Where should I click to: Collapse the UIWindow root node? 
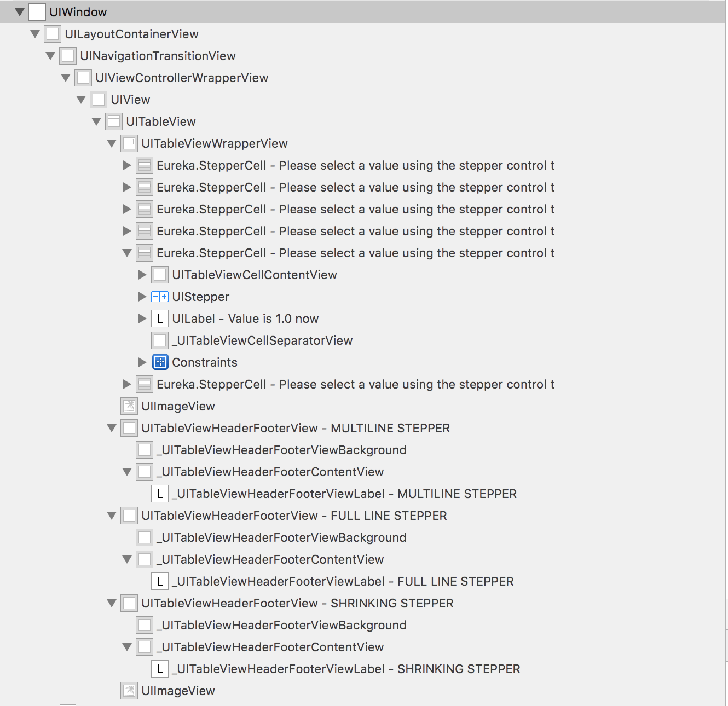click(20, 11)
